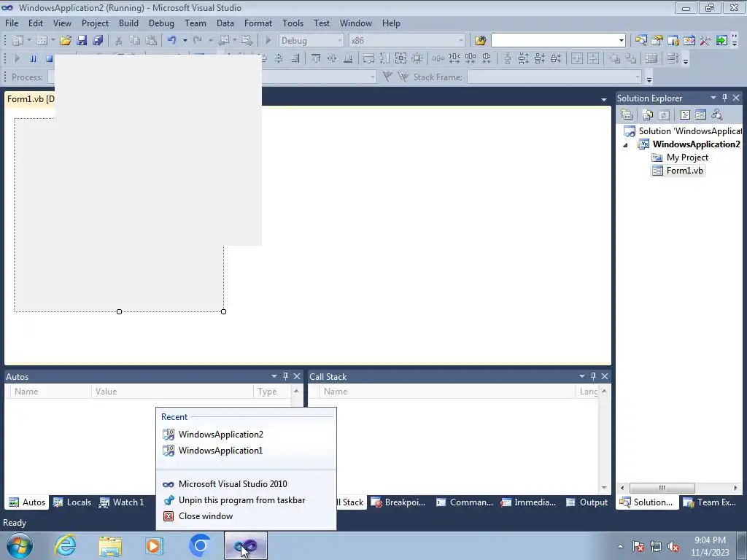Click the green arrow Start Page icon

click(721, 41)
